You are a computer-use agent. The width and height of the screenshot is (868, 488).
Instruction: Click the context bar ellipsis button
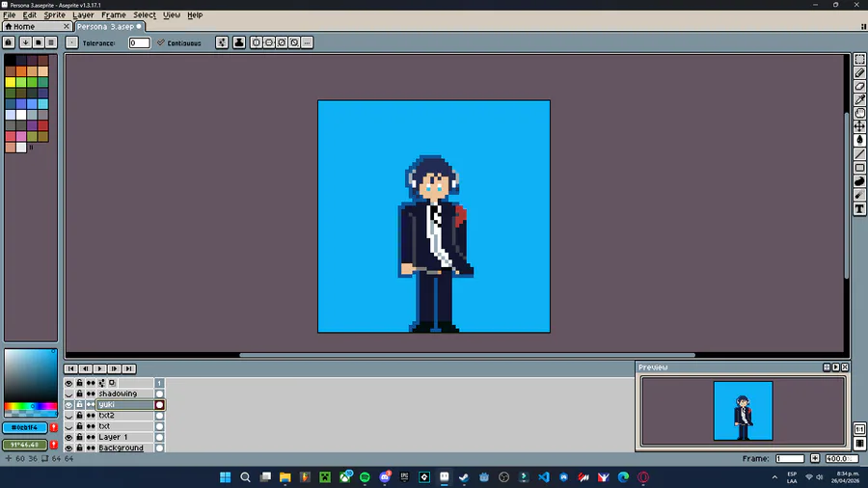pos(308,42)
